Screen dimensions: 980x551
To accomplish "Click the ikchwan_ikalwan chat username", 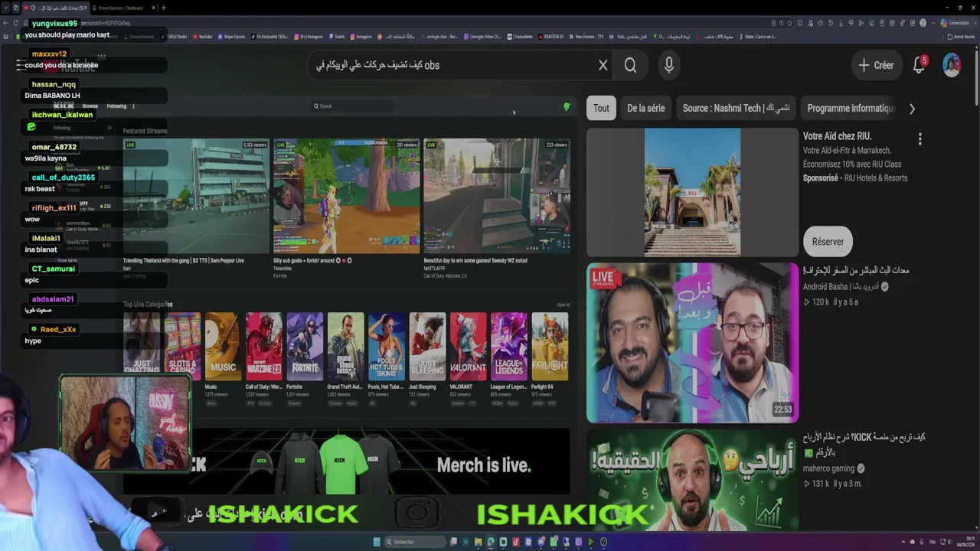I will (62, 115).
